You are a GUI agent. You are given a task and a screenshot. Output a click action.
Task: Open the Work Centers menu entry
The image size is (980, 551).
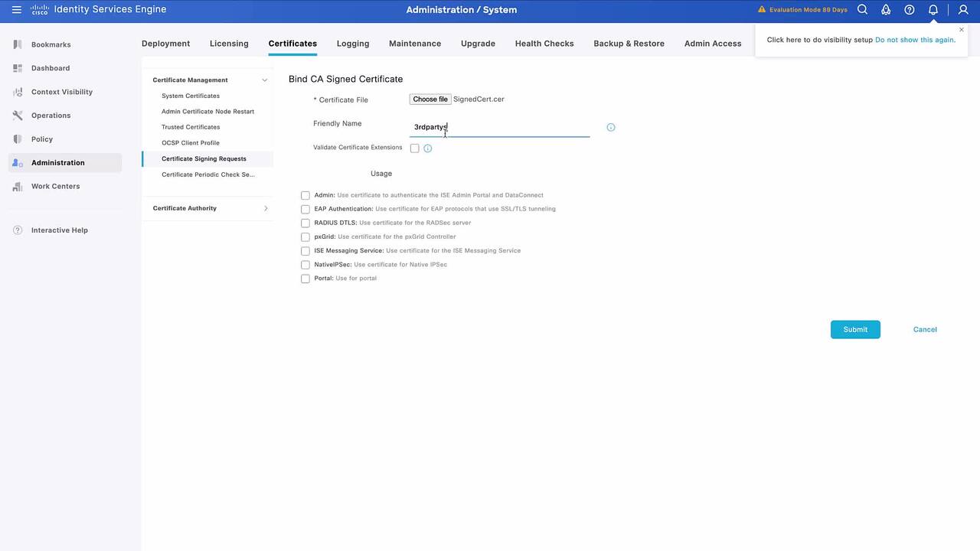(x=55, y=187)
